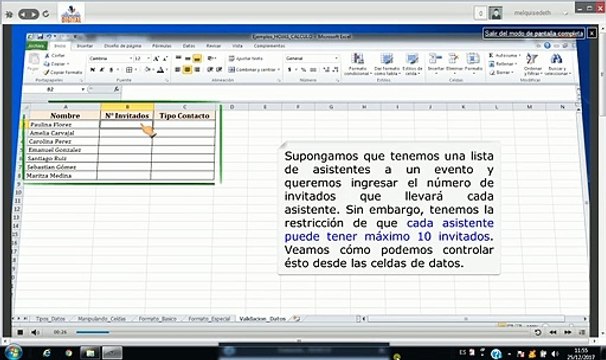Switch to the Insertar ribbon tab
The width and height of the screenshot is (606, 360).
tap(84, 46)
